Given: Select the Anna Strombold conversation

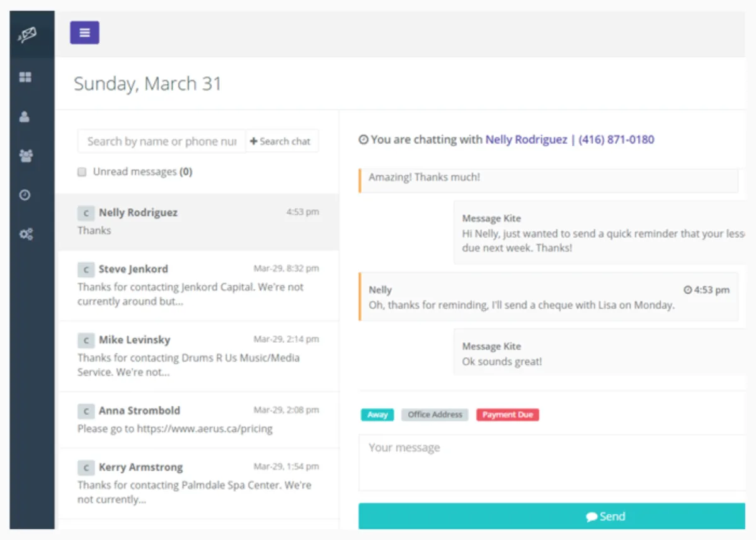Looking at the screenshot, I should click(x=198, y=420).
